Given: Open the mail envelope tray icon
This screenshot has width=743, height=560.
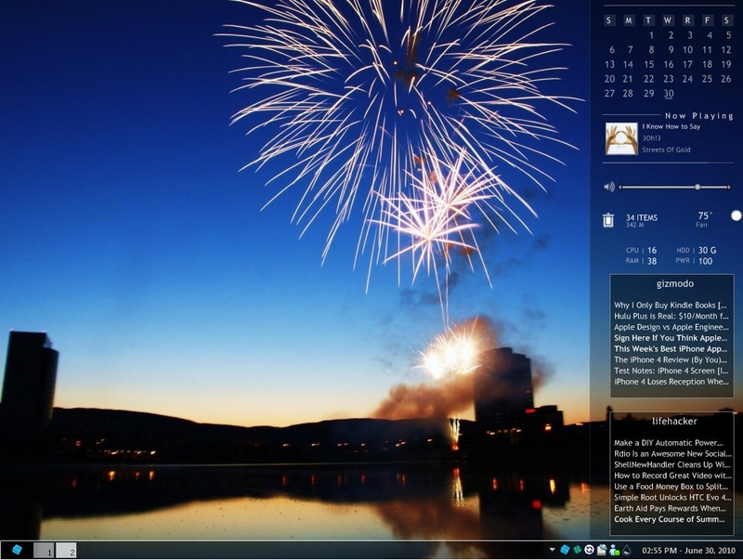Looking at the screenshot, I should point(602,550).
